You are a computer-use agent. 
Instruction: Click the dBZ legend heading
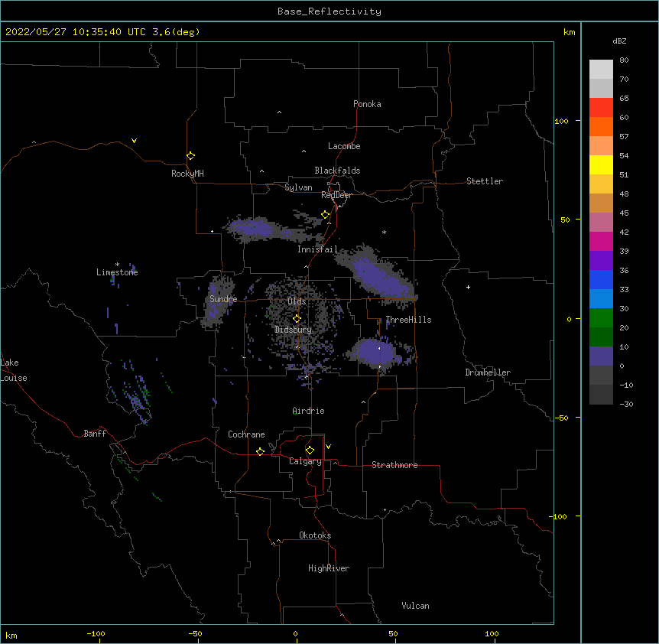tap(619, 41)
